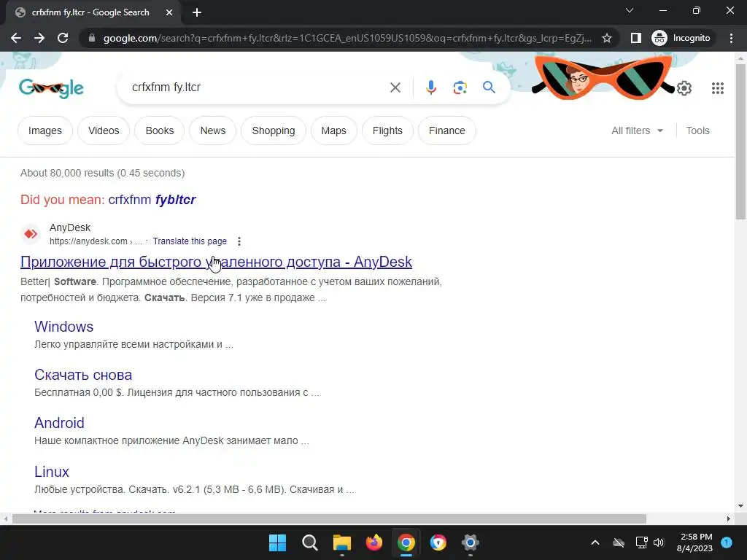Open Google quick settings gear
Viewport: 747px width, 560px height.
[x=684, y=88]
